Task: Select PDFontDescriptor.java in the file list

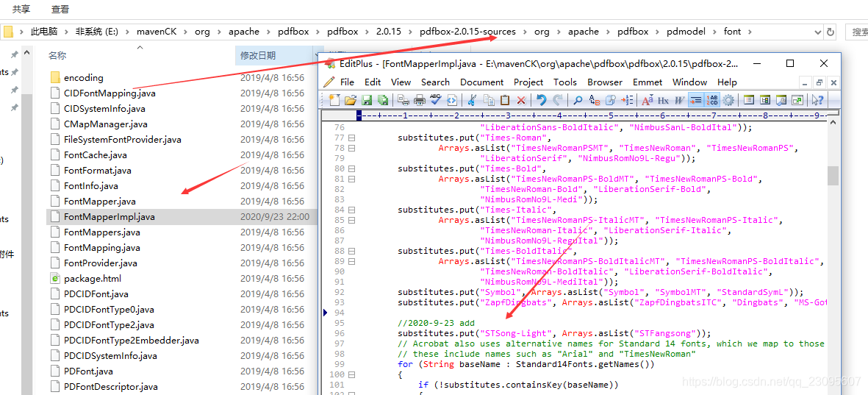Action: click(x=111, y=387)
